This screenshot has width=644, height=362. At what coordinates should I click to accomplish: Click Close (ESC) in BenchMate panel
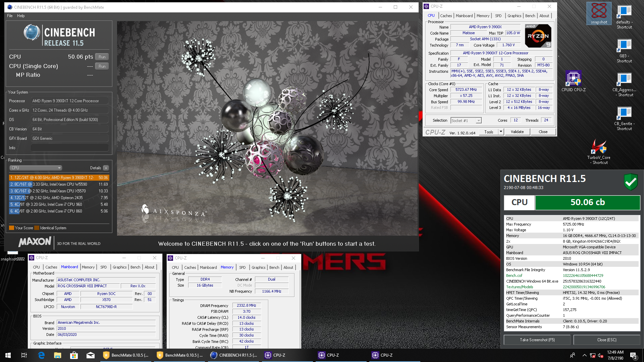[607, 340]
